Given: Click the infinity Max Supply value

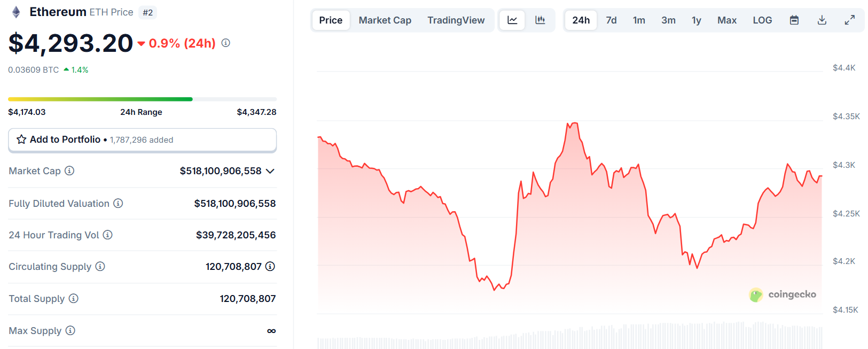Looking at the screenshot, I should click(x=271, y=331).
